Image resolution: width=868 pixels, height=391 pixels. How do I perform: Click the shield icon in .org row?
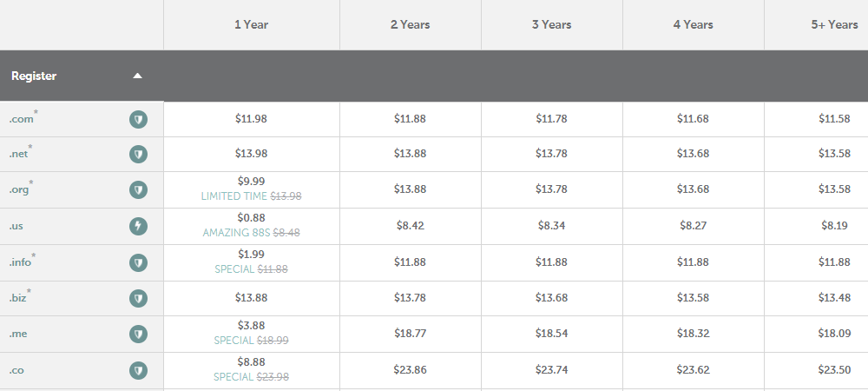pyautogui.click(x=138, y=190)
